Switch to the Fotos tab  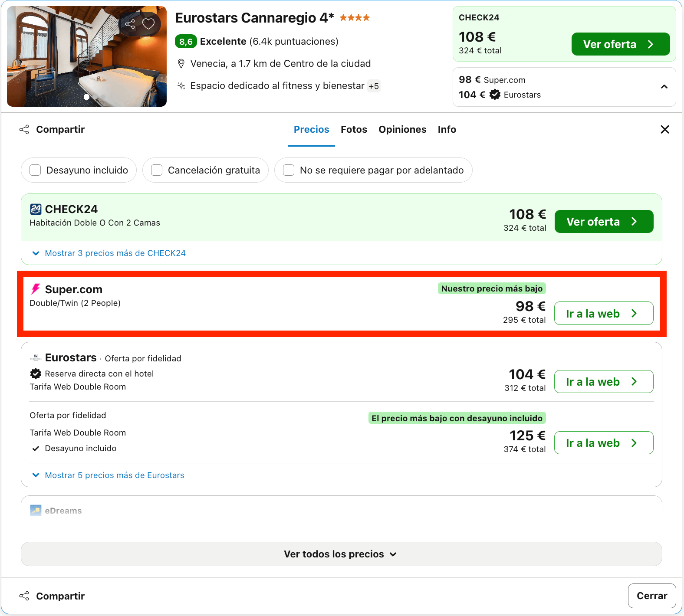(354, 129)
